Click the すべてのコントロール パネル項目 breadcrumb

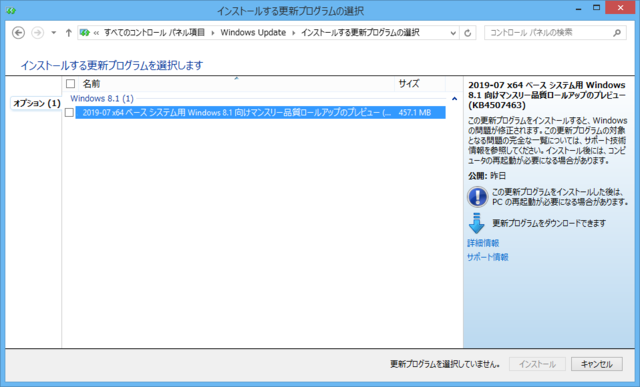pyautogui.click(x=154, y=33)
